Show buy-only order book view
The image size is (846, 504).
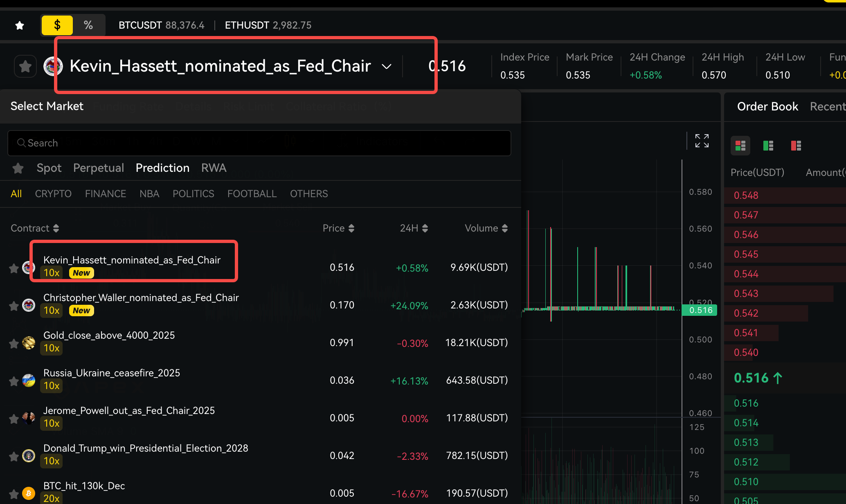768,146
